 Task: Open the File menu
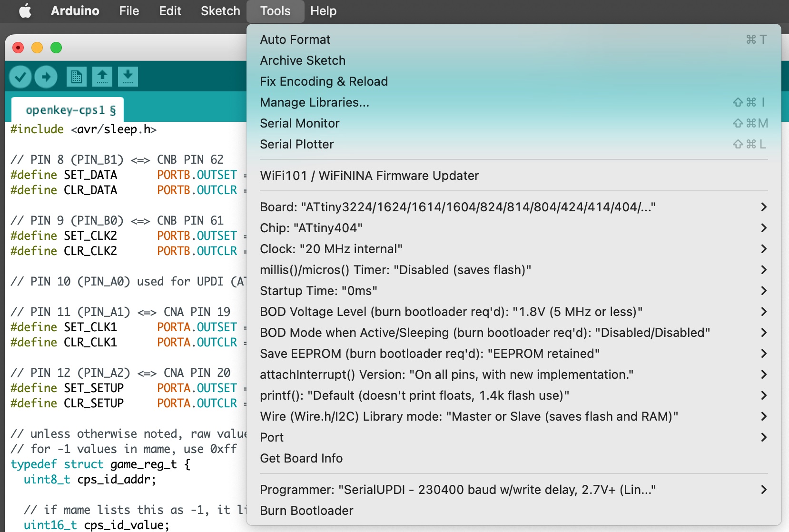tap(129, 11)
